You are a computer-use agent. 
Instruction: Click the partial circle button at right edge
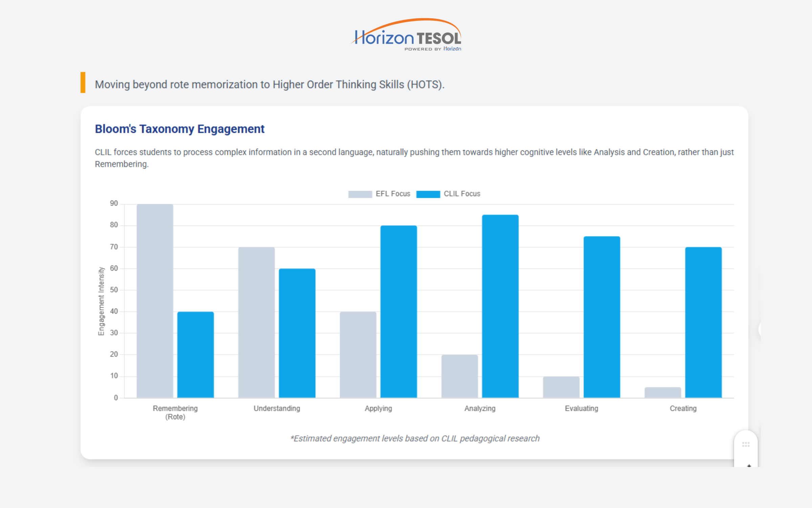click(x=760, y=329)
